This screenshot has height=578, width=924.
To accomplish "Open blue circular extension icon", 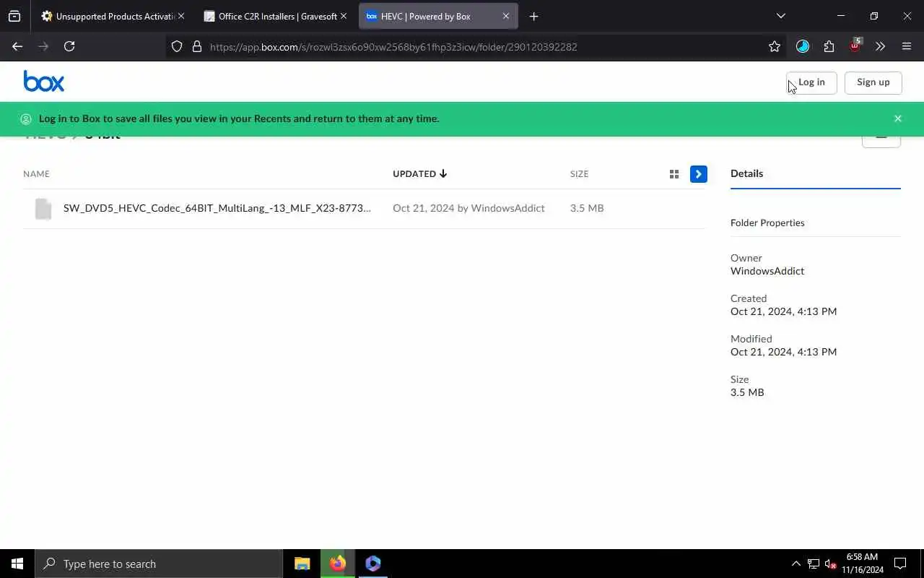I will click(803, 46).
